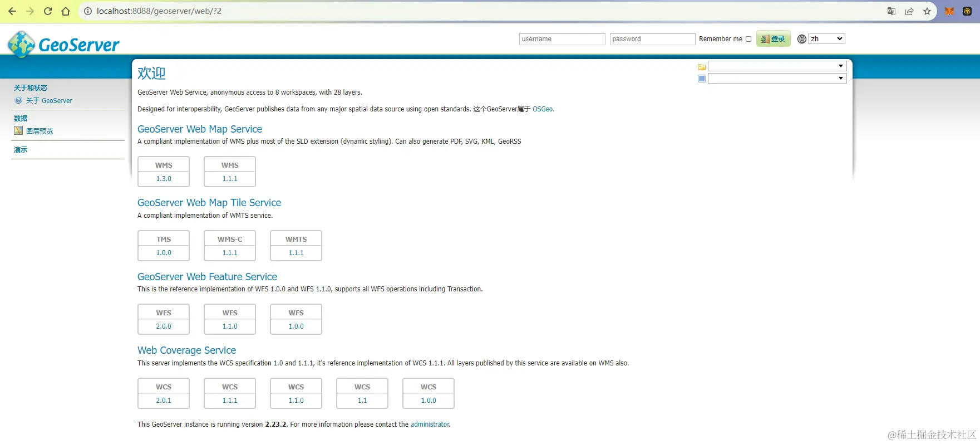Screen dimensions: 980x444
Task: Click the globe language icon
Action: 802,39
